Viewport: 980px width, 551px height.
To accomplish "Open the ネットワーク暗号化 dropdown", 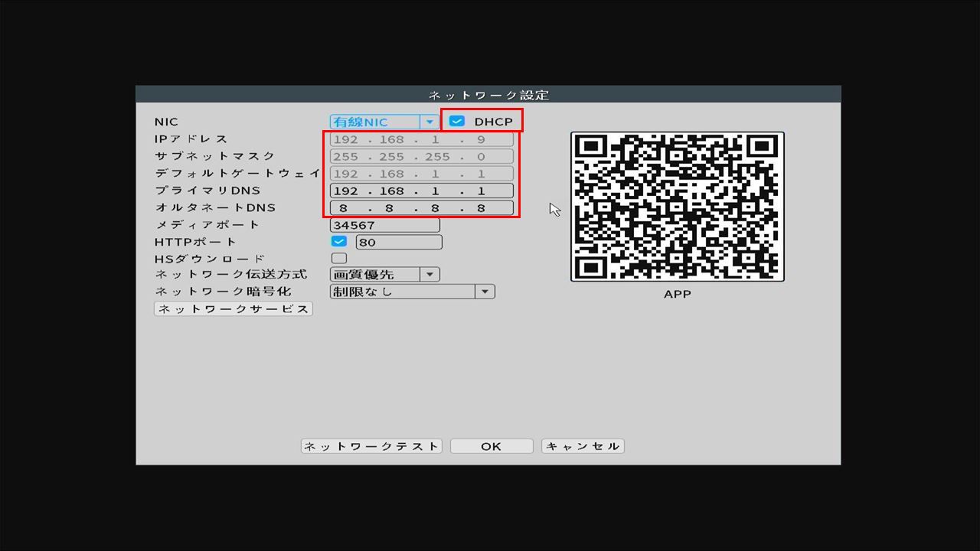I will (x=412, y=292).
